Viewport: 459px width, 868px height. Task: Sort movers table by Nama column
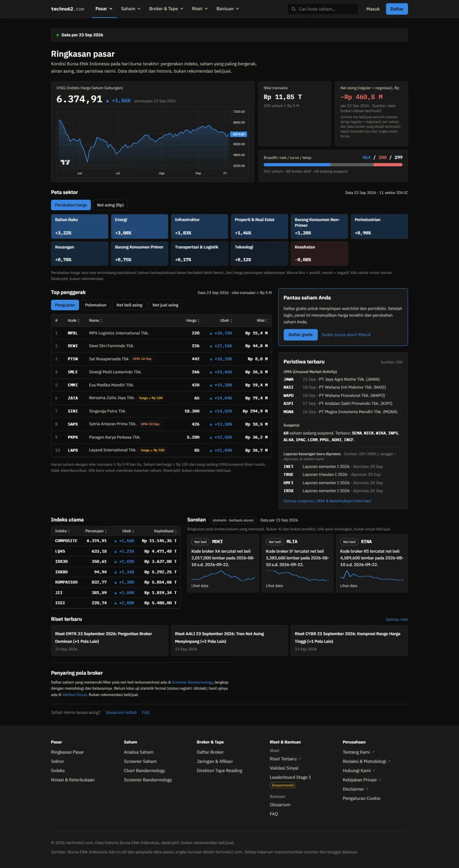point(95,320)
